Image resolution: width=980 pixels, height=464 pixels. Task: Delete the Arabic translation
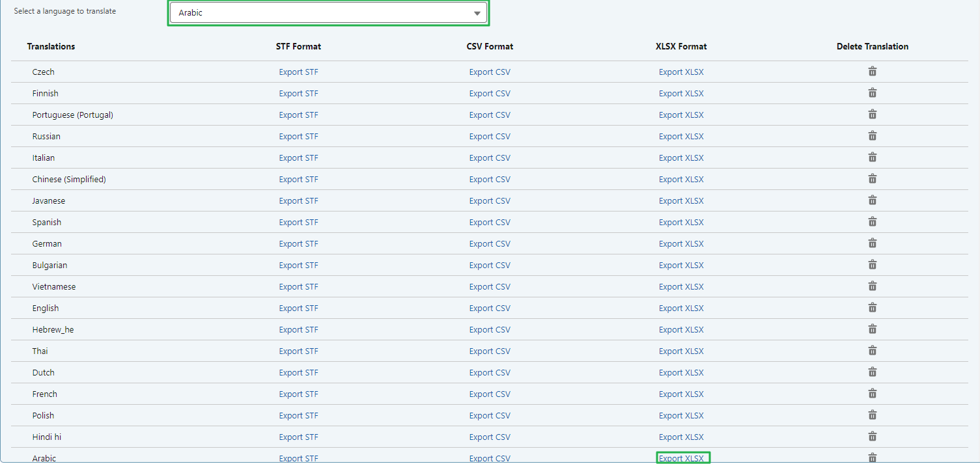pyautogui.click(x=873, y=457)
